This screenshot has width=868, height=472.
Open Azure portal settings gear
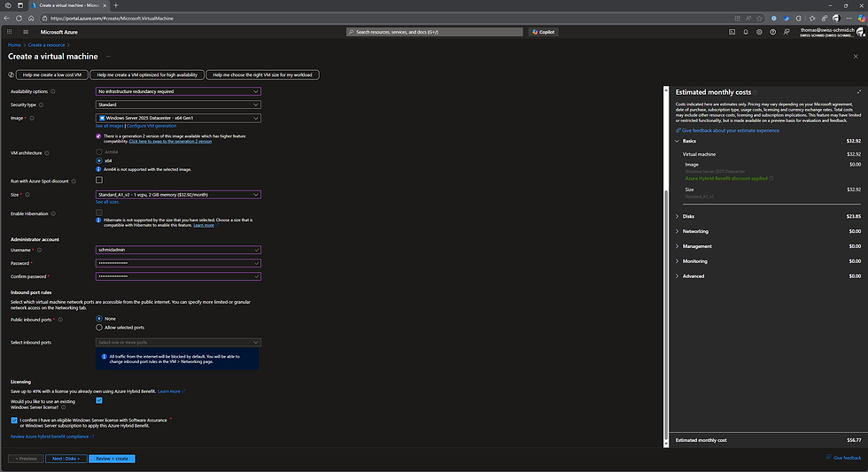(759, 32)
